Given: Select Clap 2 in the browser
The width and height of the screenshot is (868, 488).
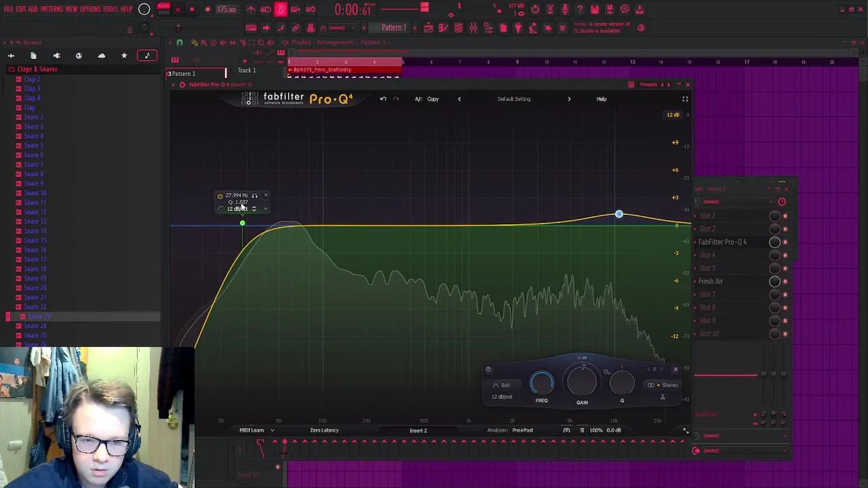Looking at the screenshot, I should [32, 79].
